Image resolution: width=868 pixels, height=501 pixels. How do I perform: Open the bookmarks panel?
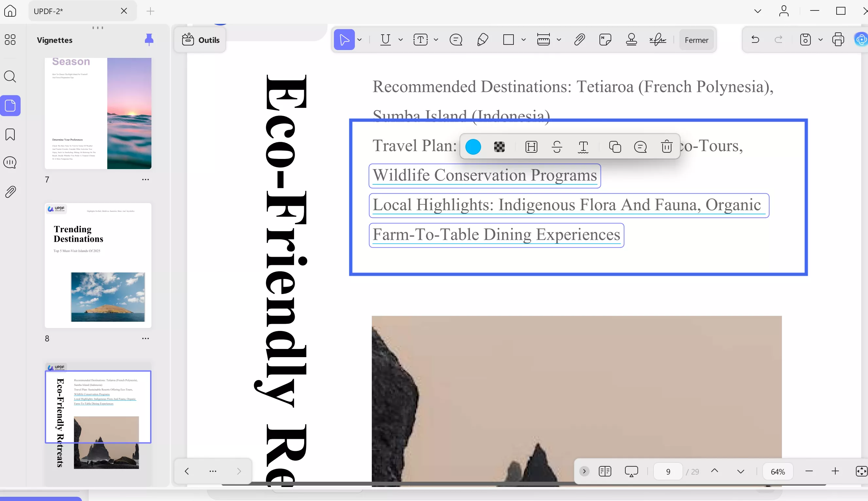coord(10,134)
